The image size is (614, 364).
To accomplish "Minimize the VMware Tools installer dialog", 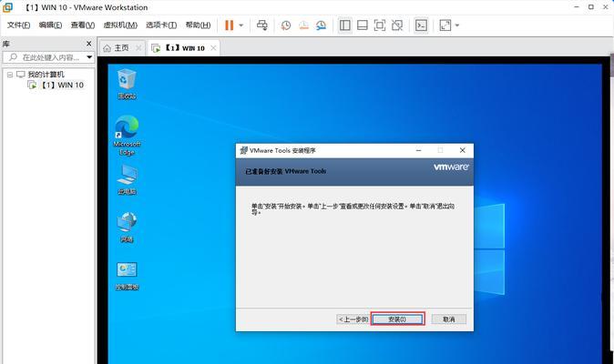I will 419,150.
